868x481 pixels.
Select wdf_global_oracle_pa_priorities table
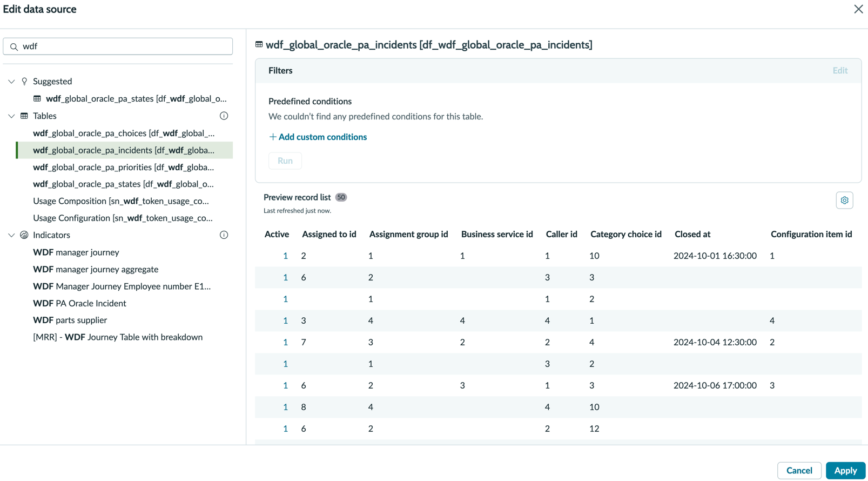pyautogui.click(x=123, y=167)
